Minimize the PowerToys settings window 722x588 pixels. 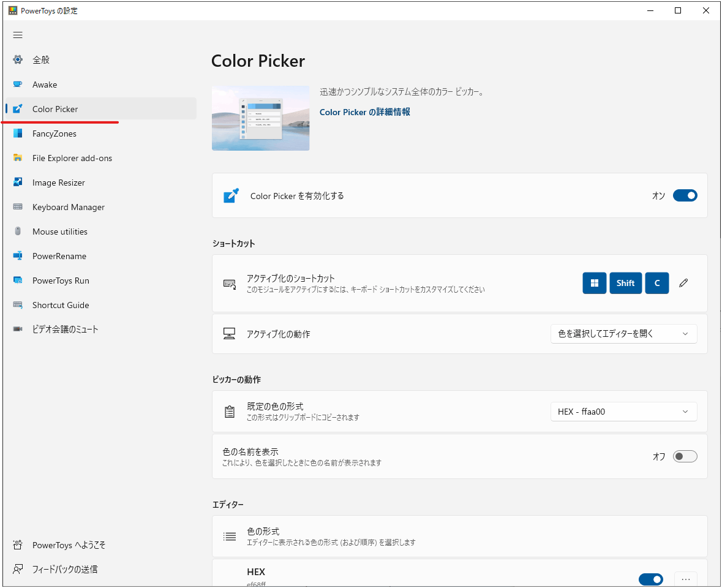(650, 10)
